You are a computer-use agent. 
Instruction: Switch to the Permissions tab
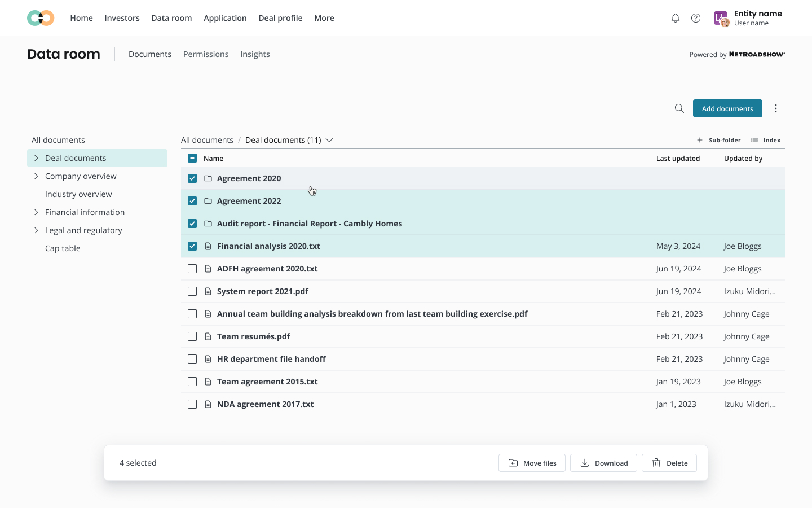tap(206, 54)
